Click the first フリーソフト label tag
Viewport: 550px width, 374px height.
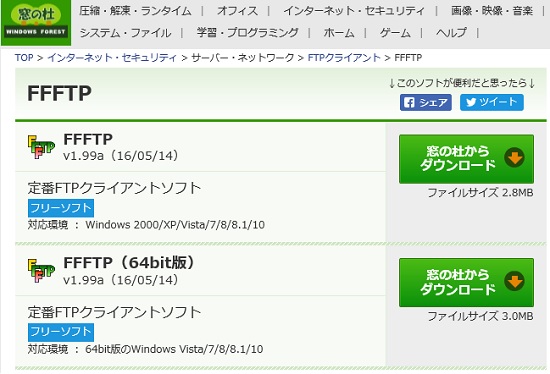point(61,208)
